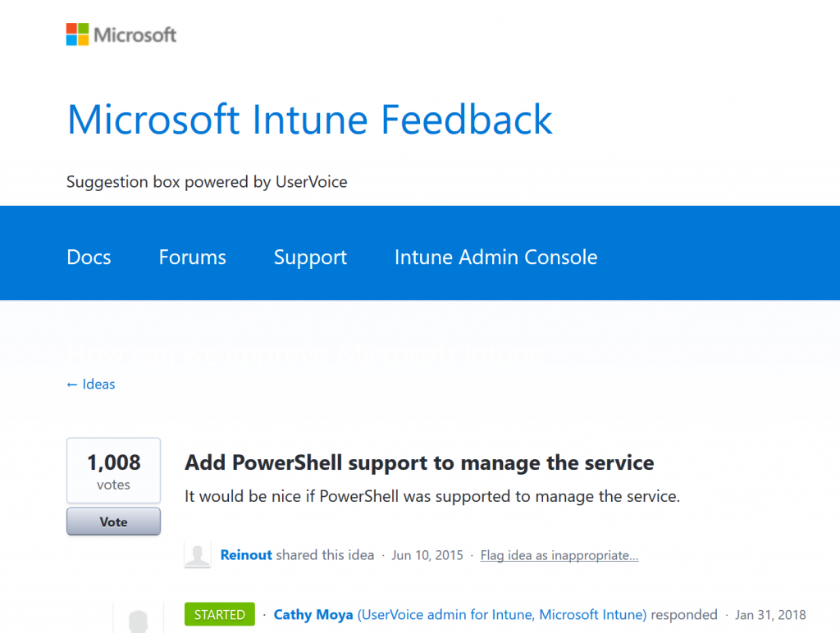The width and height of the screenshot is (840, 633).
Task: Click the Jan 31, 2018 response date
Action: point(769,615)
